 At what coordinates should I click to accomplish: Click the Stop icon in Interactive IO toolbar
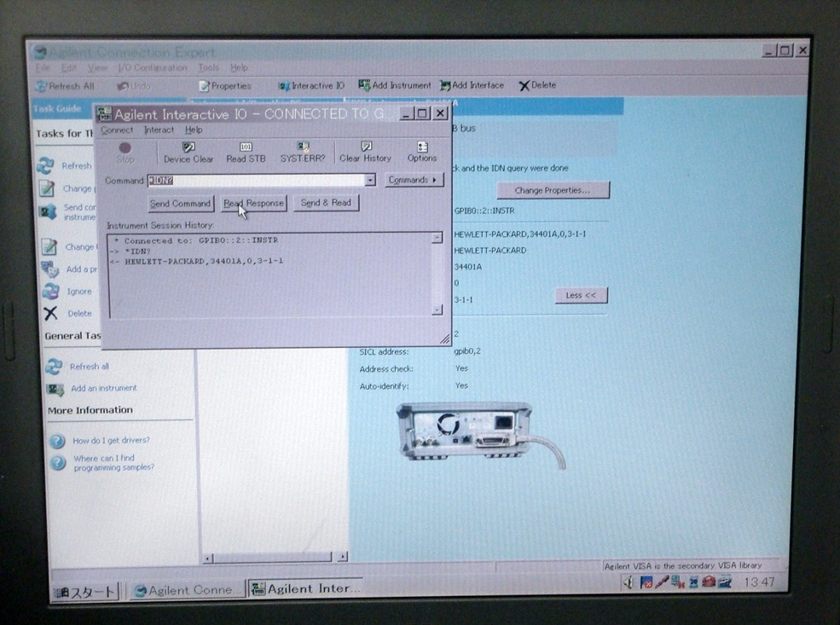(x=125, y=153)
